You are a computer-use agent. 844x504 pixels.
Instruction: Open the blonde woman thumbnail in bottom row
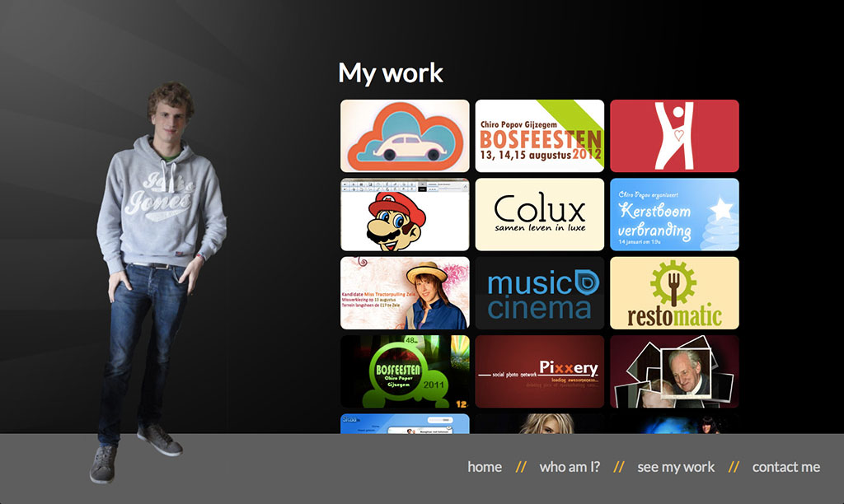pos(539,424)
